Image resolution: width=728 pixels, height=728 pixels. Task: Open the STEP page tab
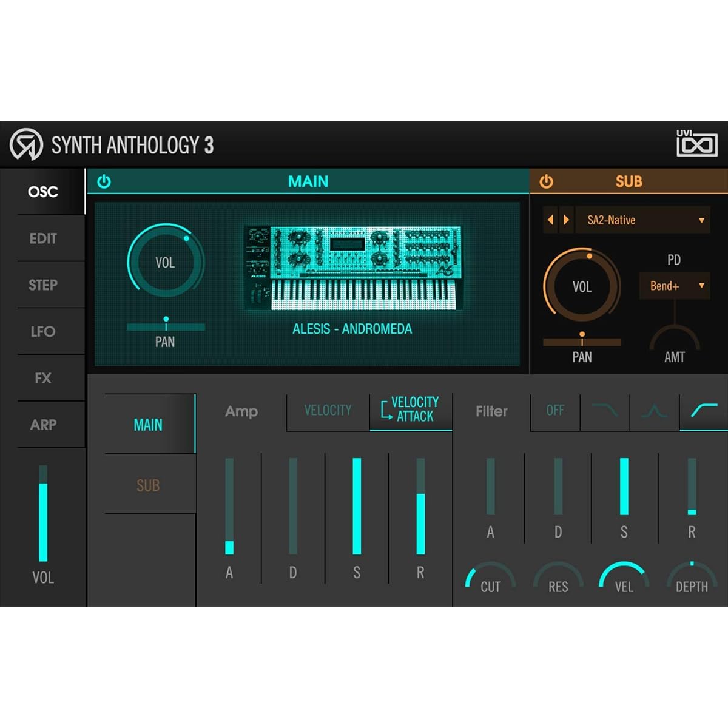[43, 285]
